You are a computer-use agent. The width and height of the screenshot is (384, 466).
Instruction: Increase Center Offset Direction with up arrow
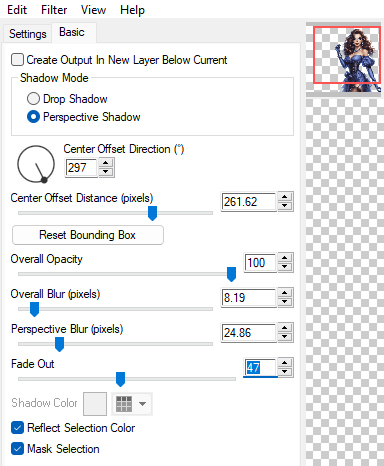(x=106, y=163)
